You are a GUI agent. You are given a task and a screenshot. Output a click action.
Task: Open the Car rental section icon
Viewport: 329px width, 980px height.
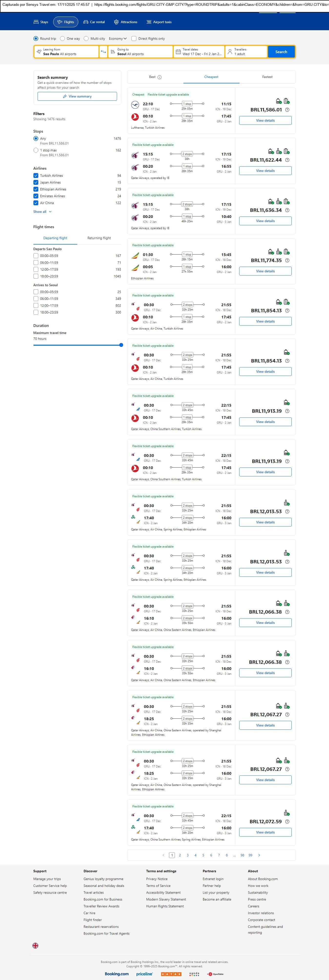coord(86,22)
